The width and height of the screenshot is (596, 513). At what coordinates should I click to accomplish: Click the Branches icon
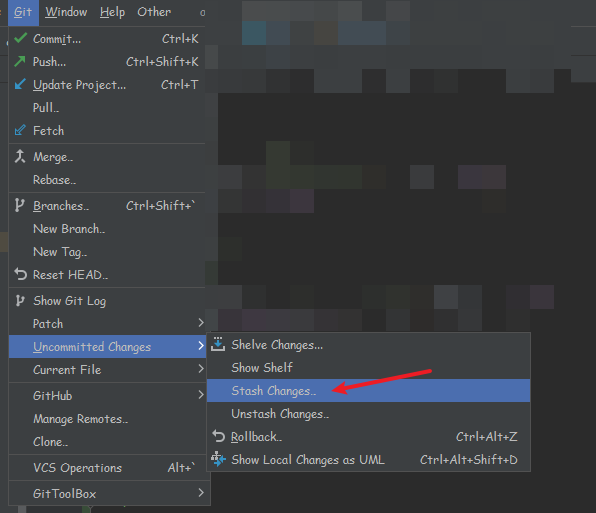19,205
